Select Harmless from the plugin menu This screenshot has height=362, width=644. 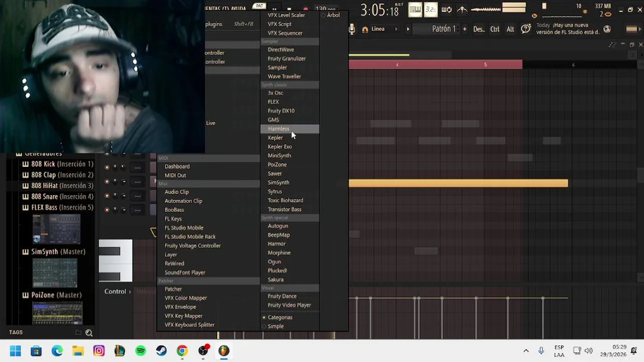click(290, 129)
